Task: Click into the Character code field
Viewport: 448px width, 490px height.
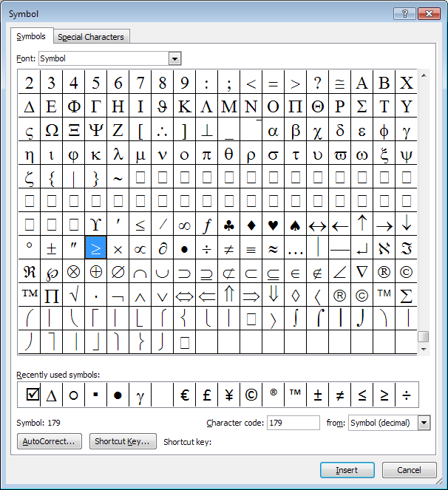Action: (293, 423)
